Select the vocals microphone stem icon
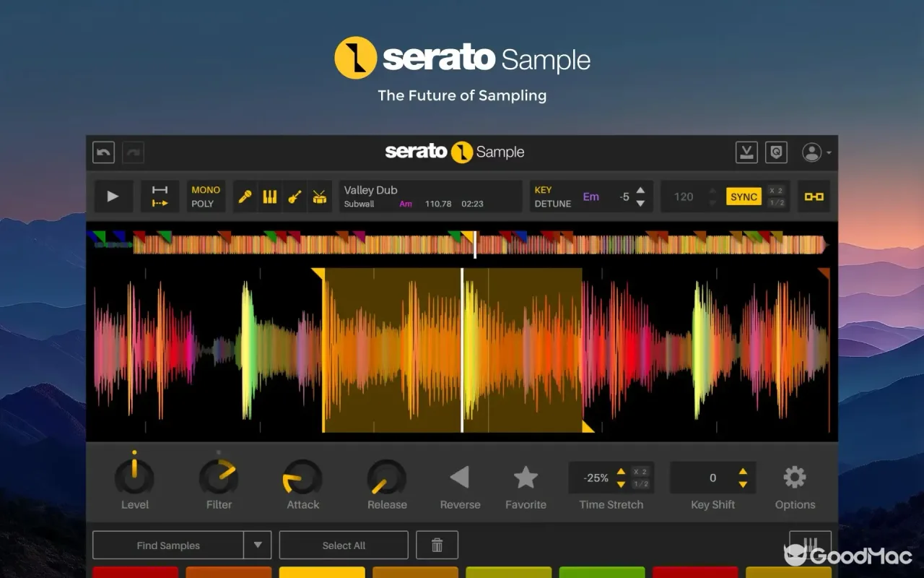The height and width of the screenshot is (578, 924). click(x=245, y=197)
